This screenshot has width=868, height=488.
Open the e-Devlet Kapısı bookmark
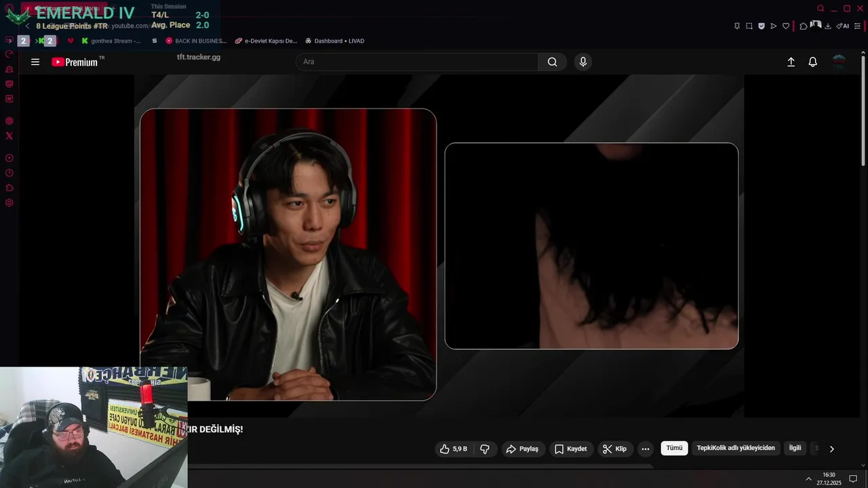click(x=267, y=41)
